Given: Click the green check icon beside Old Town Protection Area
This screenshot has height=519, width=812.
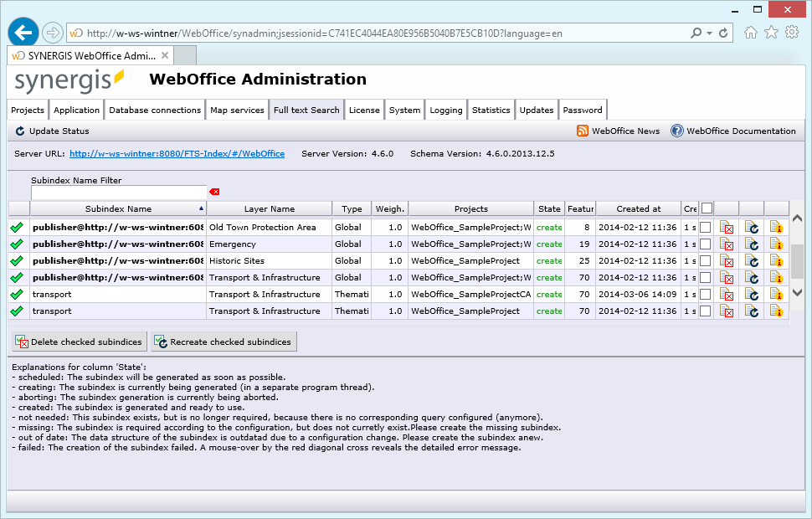Looking at the screenshot, I should (17, 227).
